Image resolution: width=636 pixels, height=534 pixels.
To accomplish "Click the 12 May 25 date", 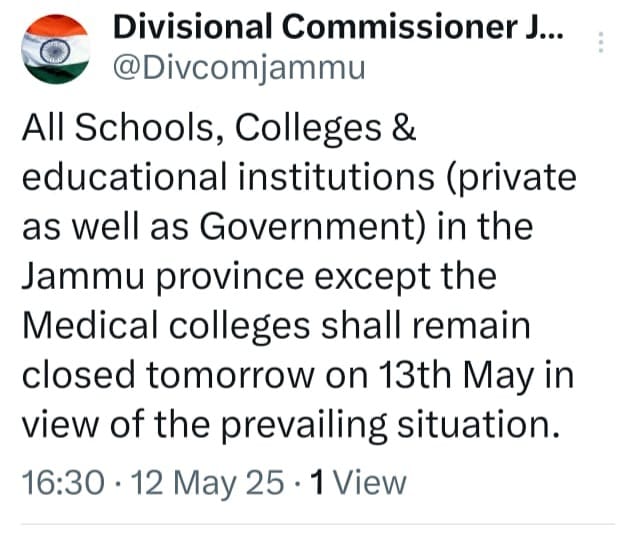I will [200, 483].
